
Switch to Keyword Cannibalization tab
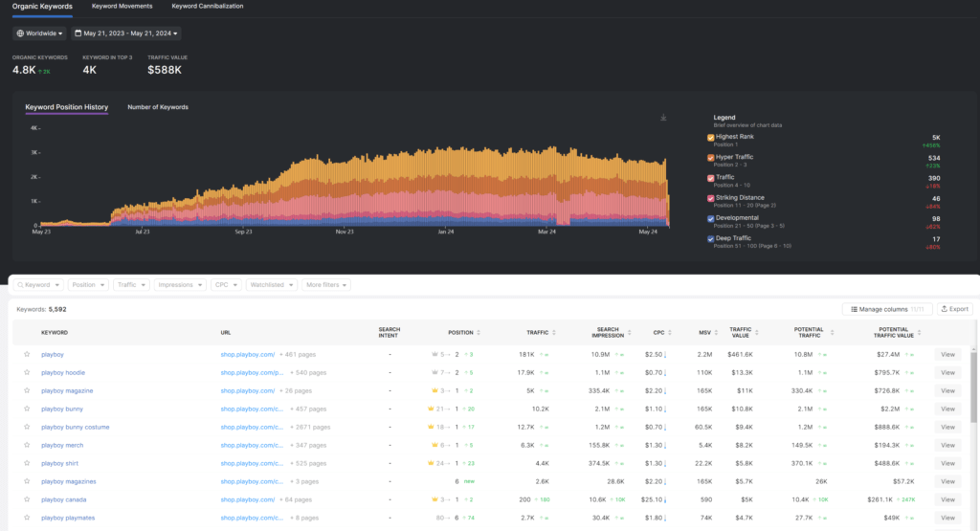click(x=208, y=7)
